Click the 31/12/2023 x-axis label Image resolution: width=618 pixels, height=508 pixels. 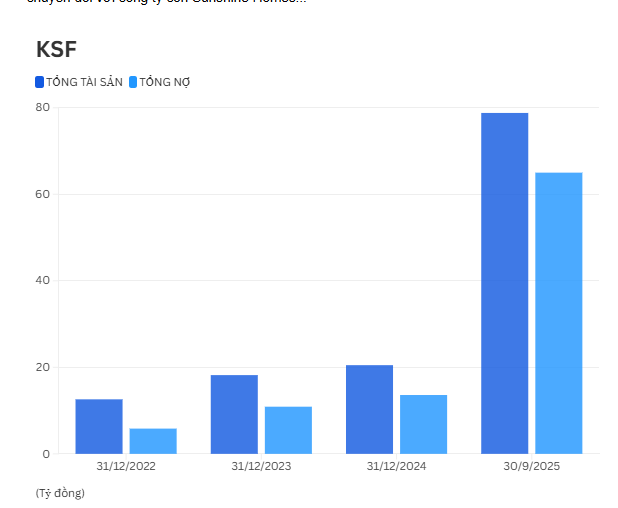click(261, 466)
